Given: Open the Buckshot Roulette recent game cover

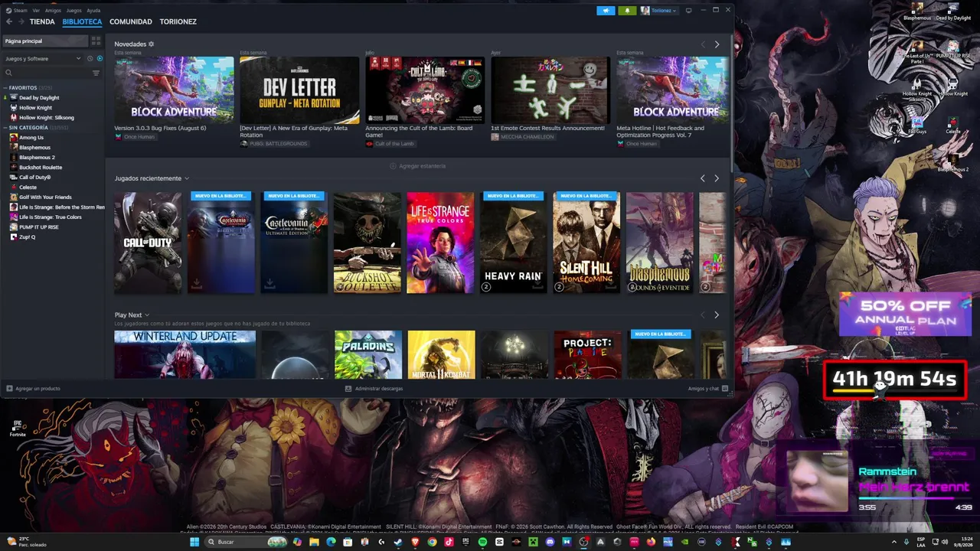Looking at the screenshot, I should click(367, 243).
